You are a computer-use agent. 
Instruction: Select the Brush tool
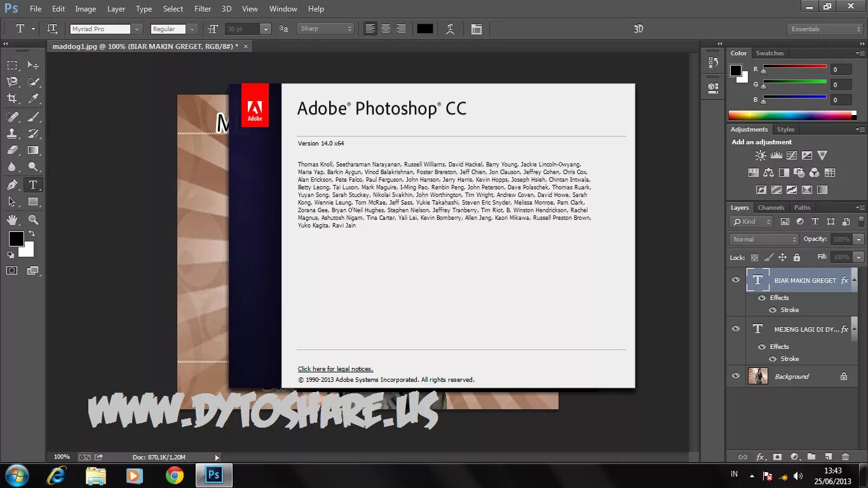point(33,116)
